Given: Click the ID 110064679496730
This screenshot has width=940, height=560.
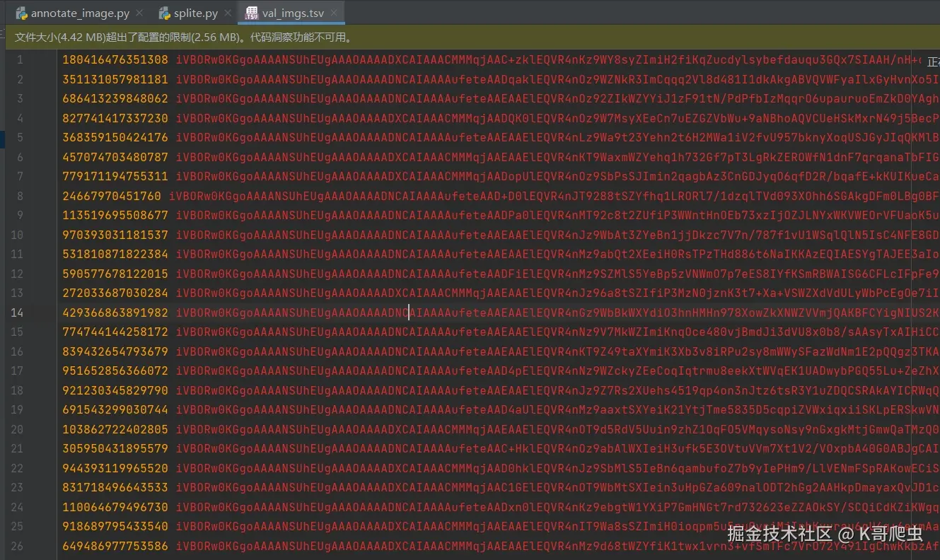Looking at the screenshot, I should pyautogui.click(x=115, y=507).
